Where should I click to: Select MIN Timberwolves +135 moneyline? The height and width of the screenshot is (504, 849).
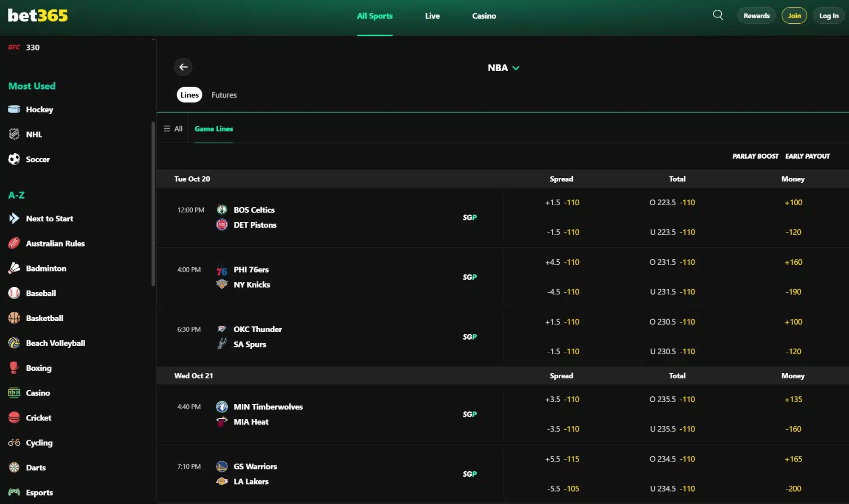pos(793,399)
